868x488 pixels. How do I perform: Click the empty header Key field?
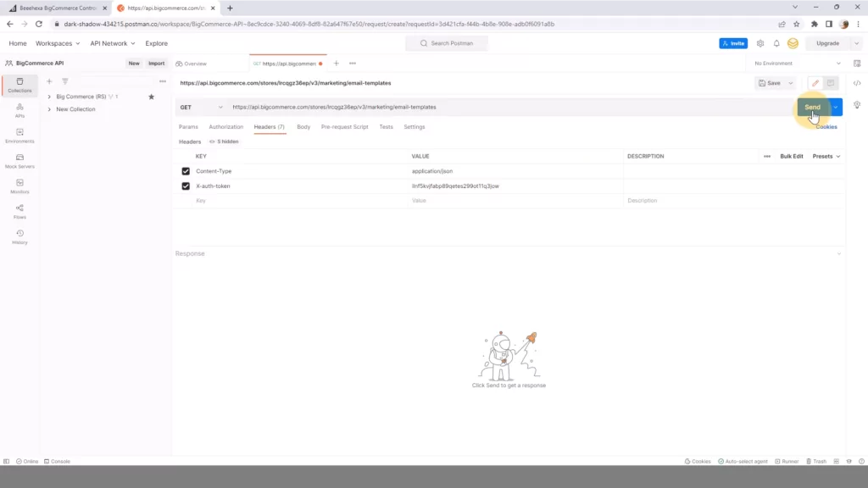pos(300,201)
